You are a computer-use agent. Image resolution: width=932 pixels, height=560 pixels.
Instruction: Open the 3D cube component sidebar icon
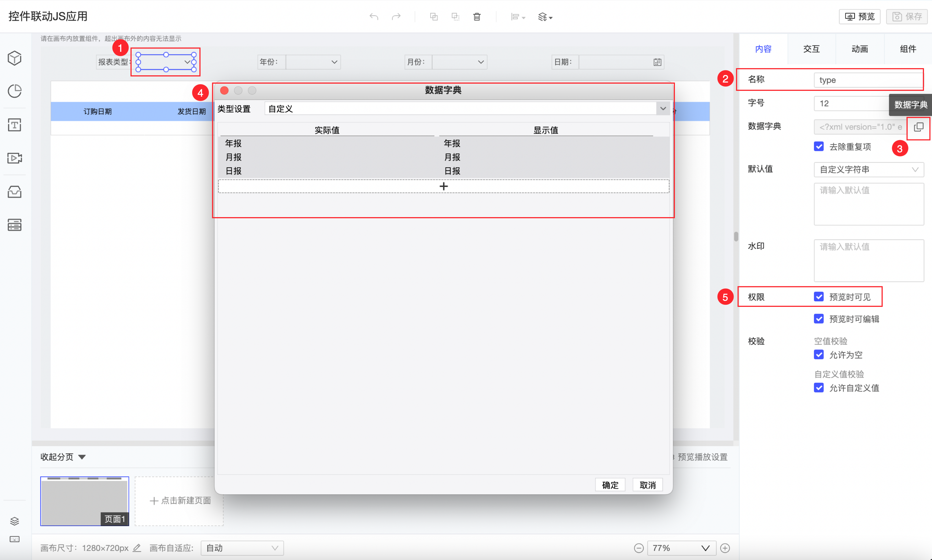[14, 58]
